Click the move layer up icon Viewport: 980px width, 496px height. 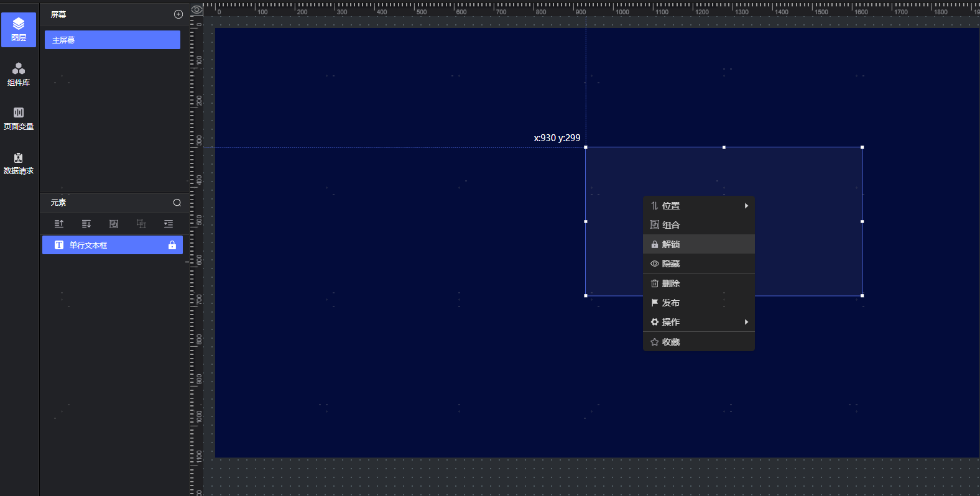[x=59, y=224]
